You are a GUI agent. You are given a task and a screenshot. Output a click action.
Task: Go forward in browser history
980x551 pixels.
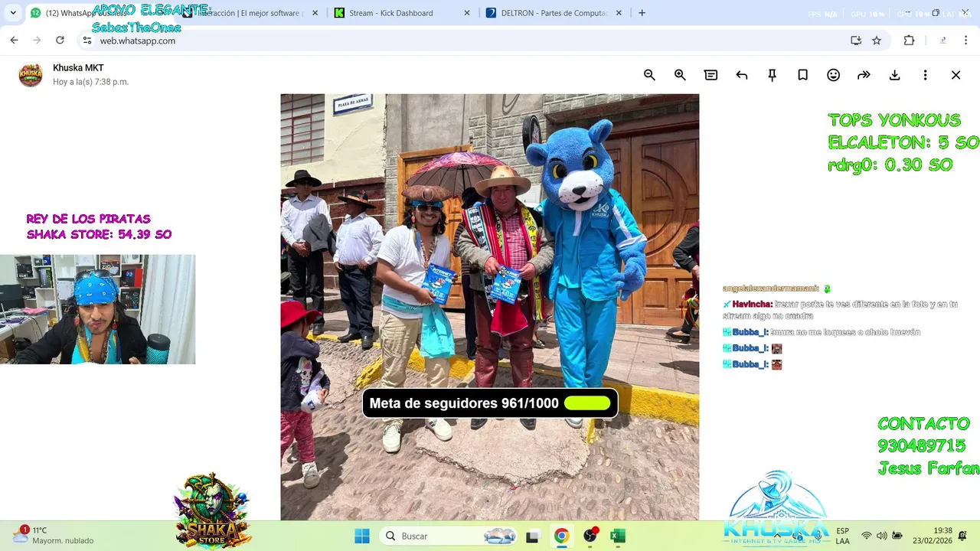[x=37, y=41]
